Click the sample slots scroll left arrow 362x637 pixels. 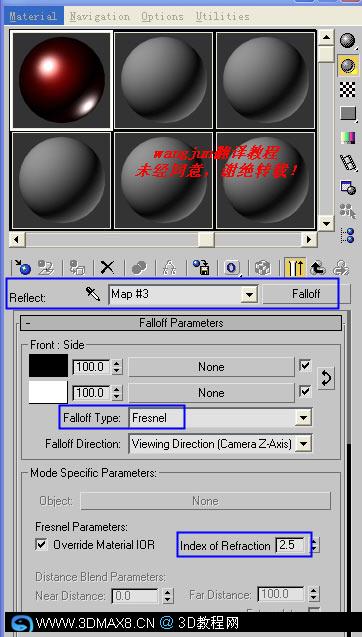[17, 239]
